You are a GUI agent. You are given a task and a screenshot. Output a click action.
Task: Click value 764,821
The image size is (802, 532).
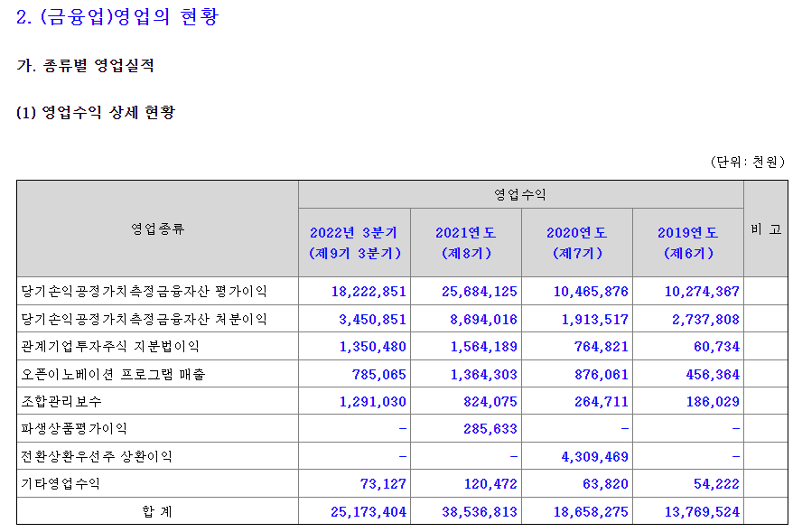coord(601,347)
